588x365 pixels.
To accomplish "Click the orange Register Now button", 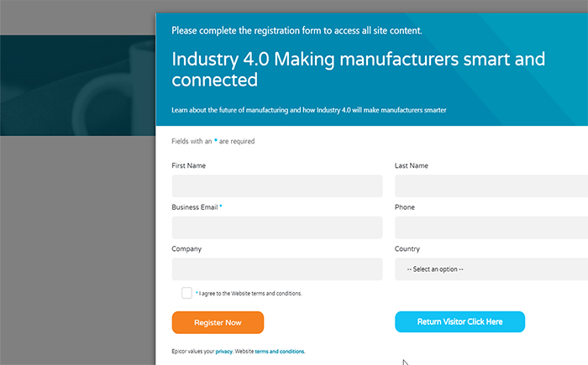I will [x=218, y=322].
